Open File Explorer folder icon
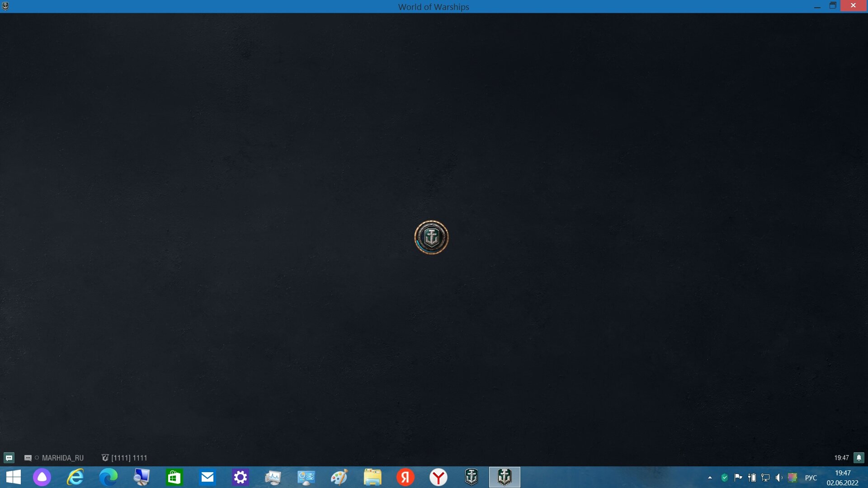This screenshot has width=868, height=488. 373,477
